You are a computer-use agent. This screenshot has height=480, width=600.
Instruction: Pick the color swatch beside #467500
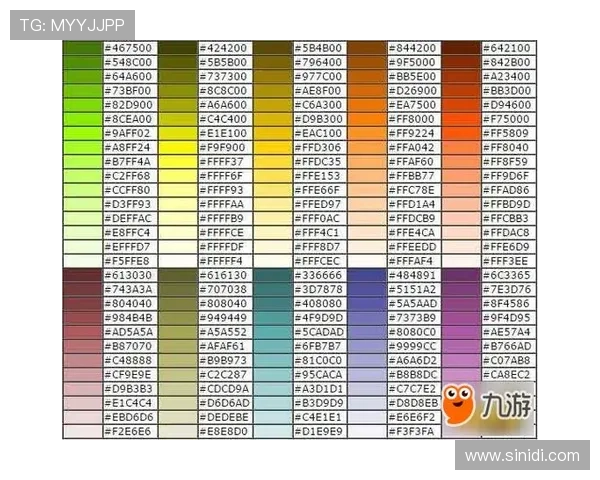pyautogui.click(x=82, y=48)
